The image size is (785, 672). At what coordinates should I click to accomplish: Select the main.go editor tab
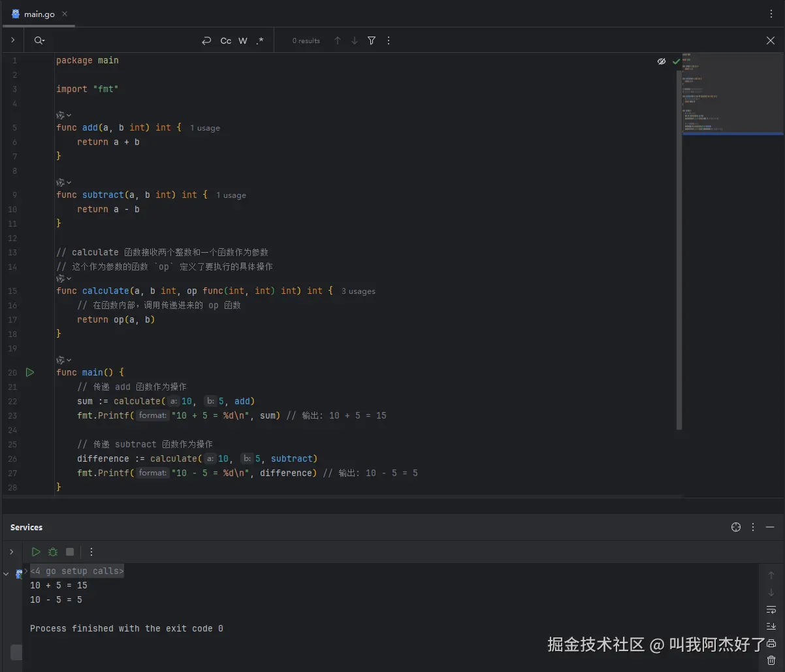(x=39, y=14)
